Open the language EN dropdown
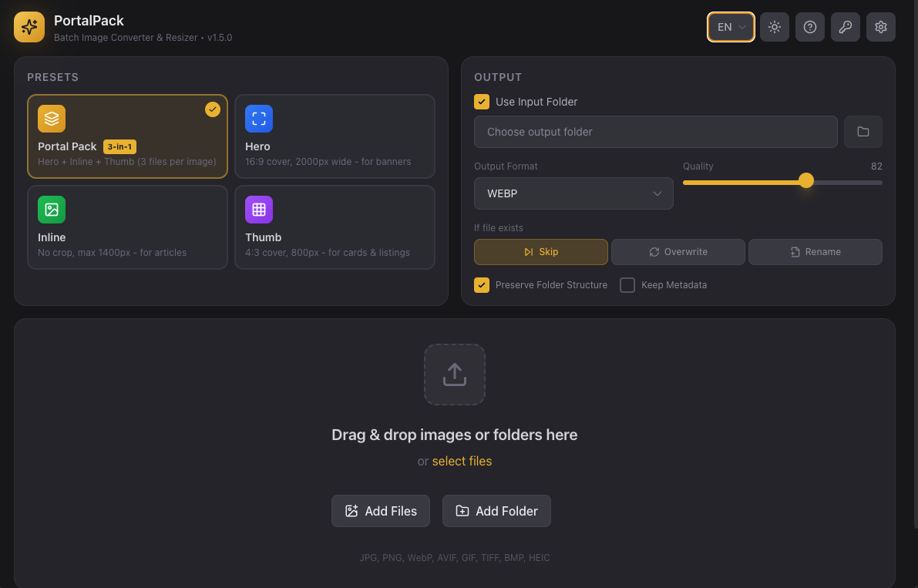 (730, 26)
